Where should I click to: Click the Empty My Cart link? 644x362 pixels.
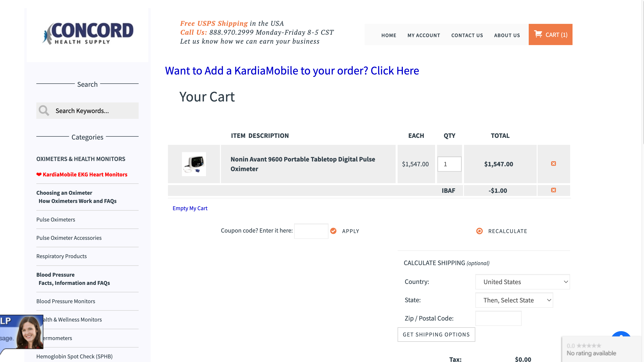pos(190,208)
